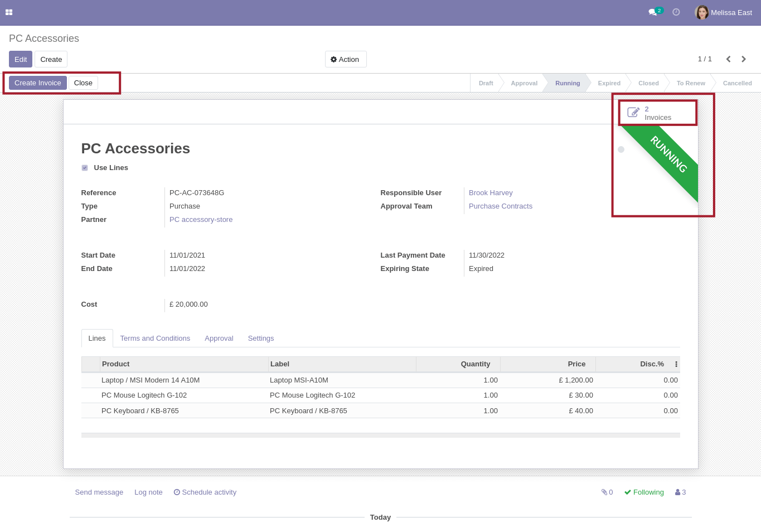Open user menu for Melissa East
The width and height of the screenshot is (761, 532).
tap(731, 12)
